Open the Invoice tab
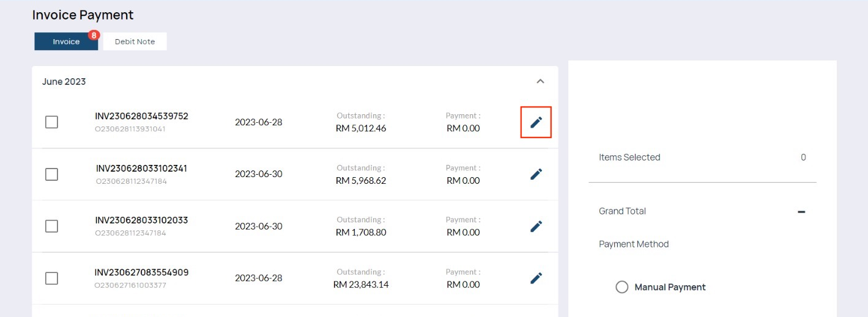 pyautogui.click(x=66, y=42)
